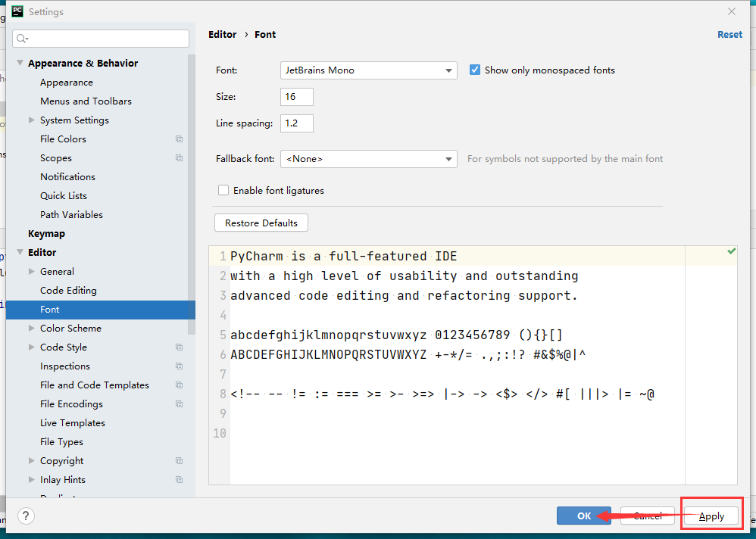756x539 pixels.
Task: Enable font ligatures checkbox
Action: click(223, 190)
